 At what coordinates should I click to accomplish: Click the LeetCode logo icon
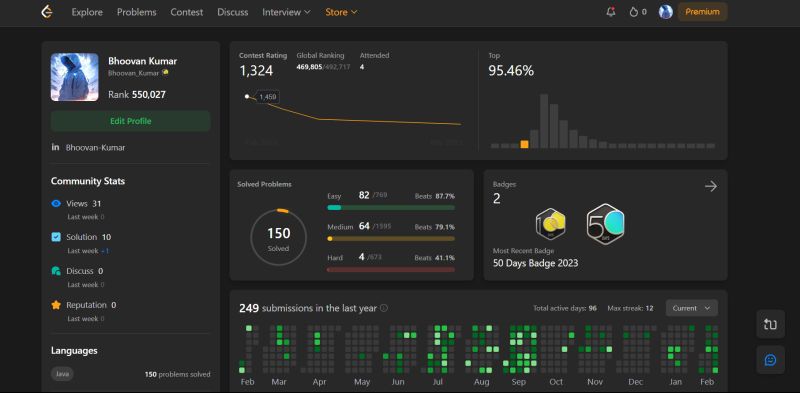47,12
